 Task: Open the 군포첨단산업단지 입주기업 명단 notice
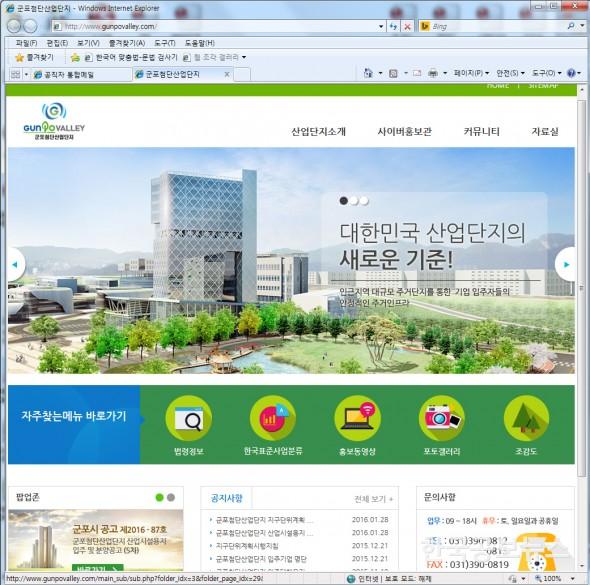pos(261,559)
